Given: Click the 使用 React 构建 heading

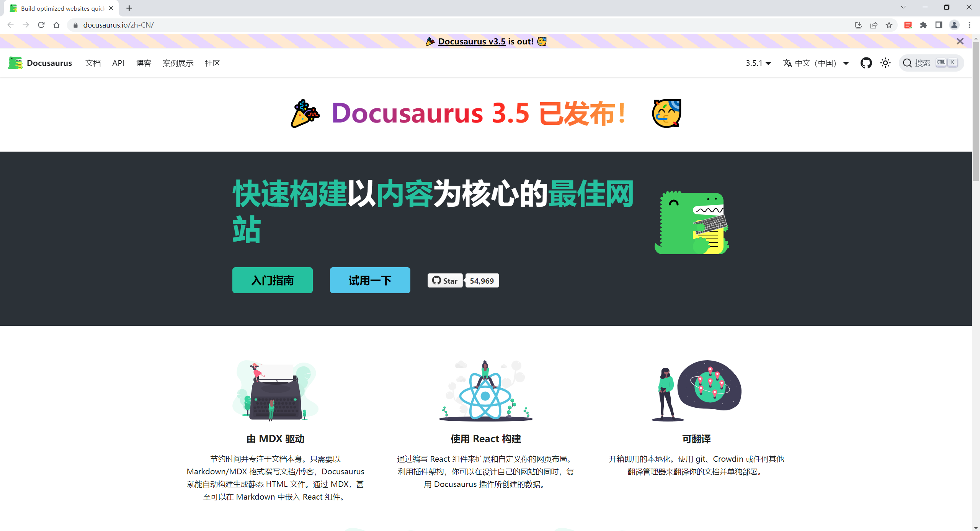Looking at the screenshot, I should coord(486,439).
